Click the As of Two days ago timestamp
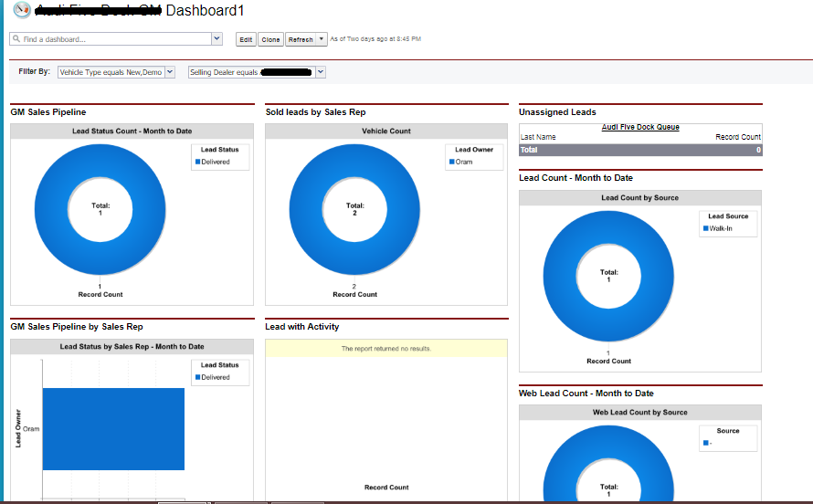The image size is (813, 504). [x=375, y=39]
